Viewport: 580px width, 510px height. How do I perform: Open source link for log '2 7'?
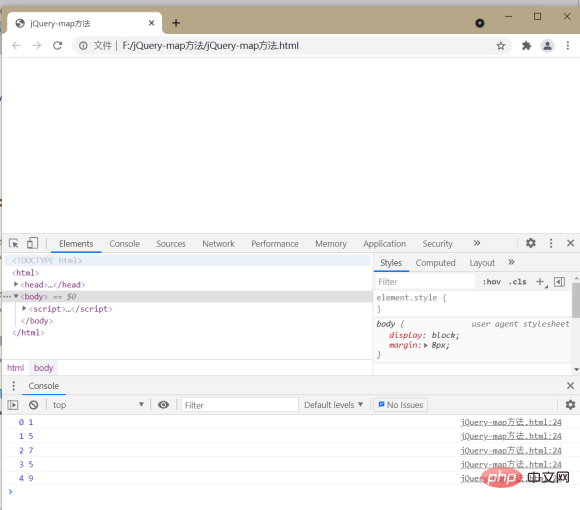point(511,450)
